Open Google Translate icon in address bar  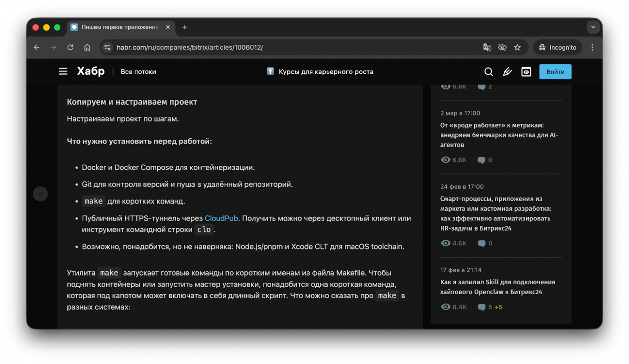click(487, 47)
